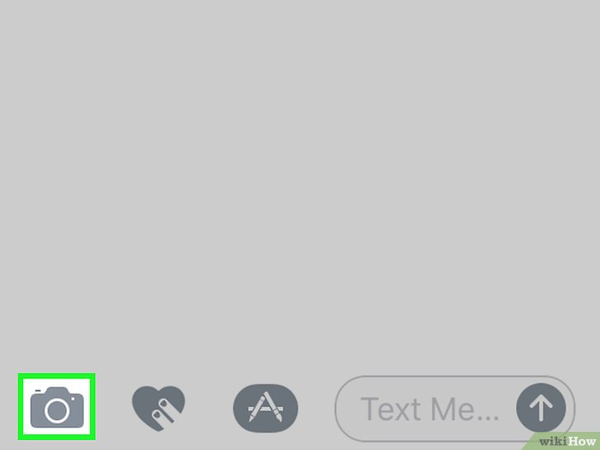This screenshot has height=450, width=600.
Task: Click the upward arrow inside the message field
Action: tap(541, 408)
